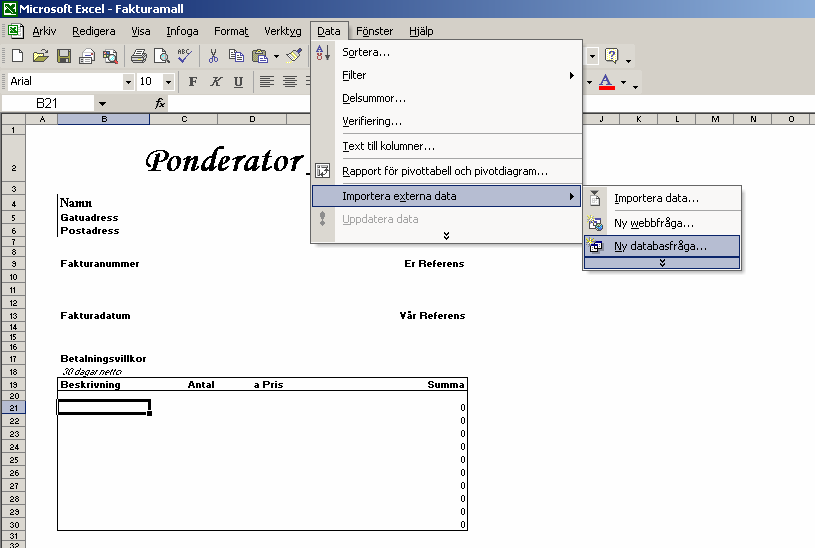Open the Verktyg menu
This screenshot has height=548, width=815.
(283, 31)
